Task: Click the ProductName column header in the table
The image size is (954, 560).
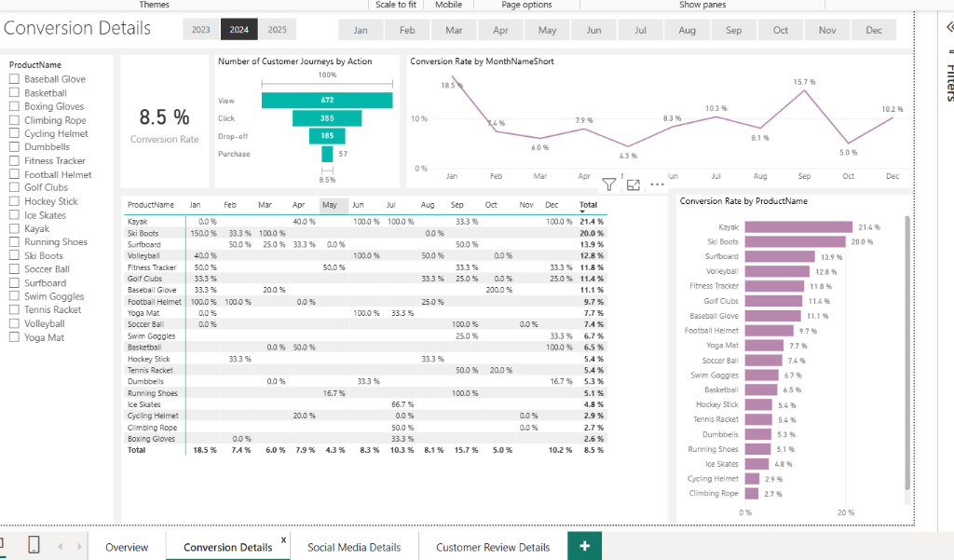Action: [x=151, y=204]
